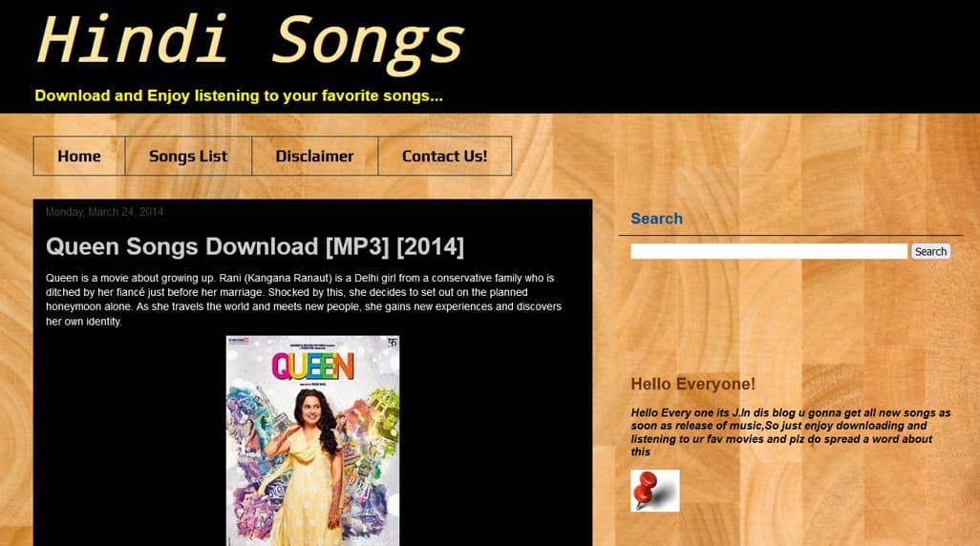Click the emblem at poster top-right corner
This screenshot has width=980, height=546.
392,343
